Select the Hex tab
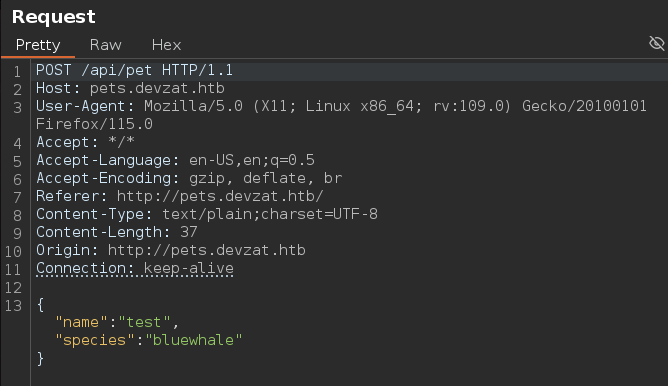The width and height of the screenshot is (668, 386). (166, 45)
